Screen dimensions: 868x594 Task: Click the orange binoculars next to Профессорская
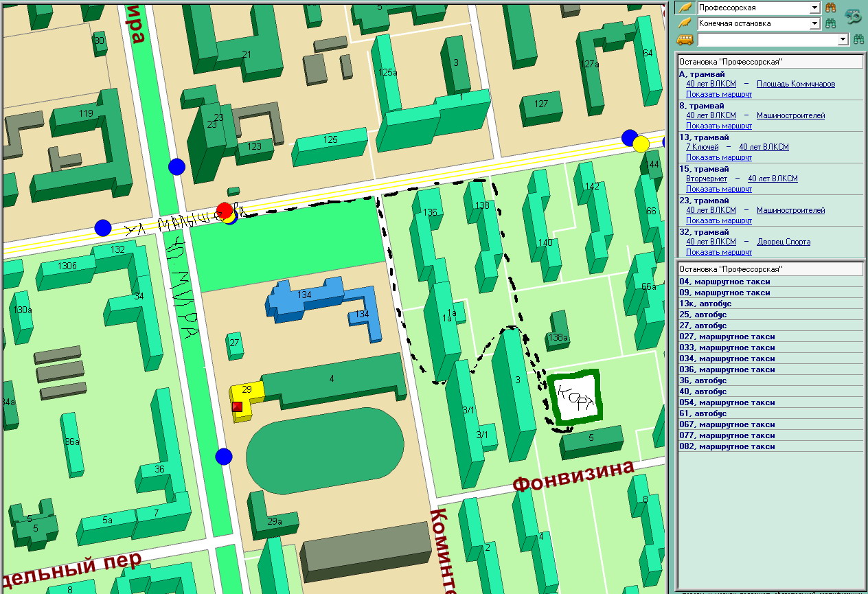[831, 8]
